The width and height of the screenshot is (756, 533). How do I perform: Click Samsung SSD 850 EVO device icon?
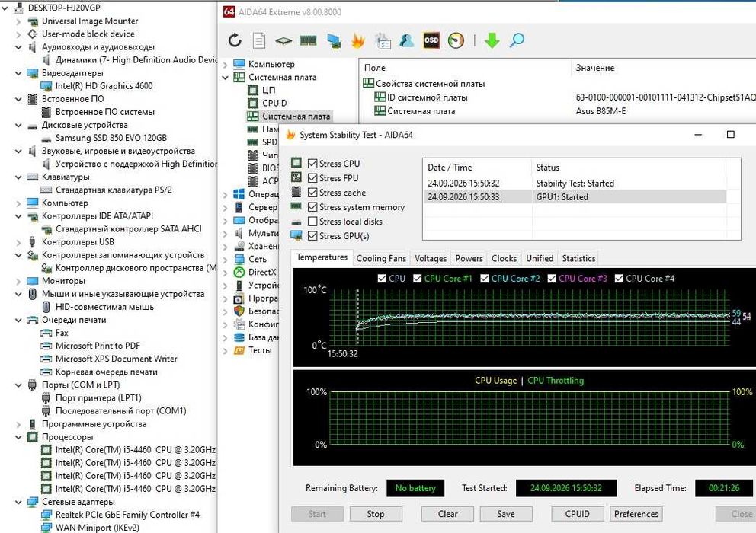(x=46, y=139)
